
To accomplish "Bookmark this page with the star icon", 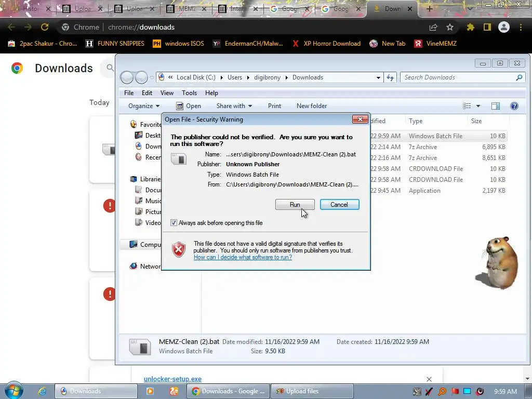I will (450, 27).
